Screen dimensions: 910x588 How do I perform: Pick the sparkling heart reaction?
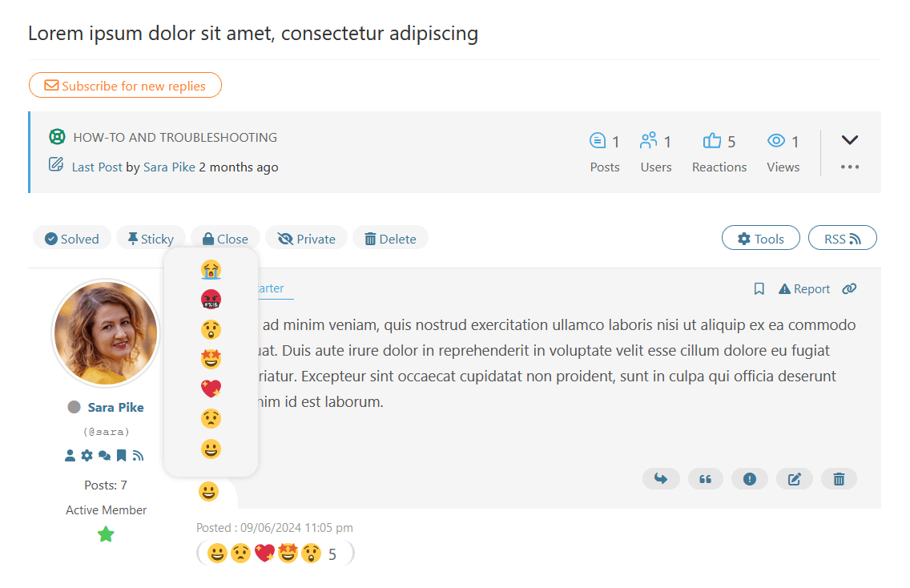tap(211, 389)
